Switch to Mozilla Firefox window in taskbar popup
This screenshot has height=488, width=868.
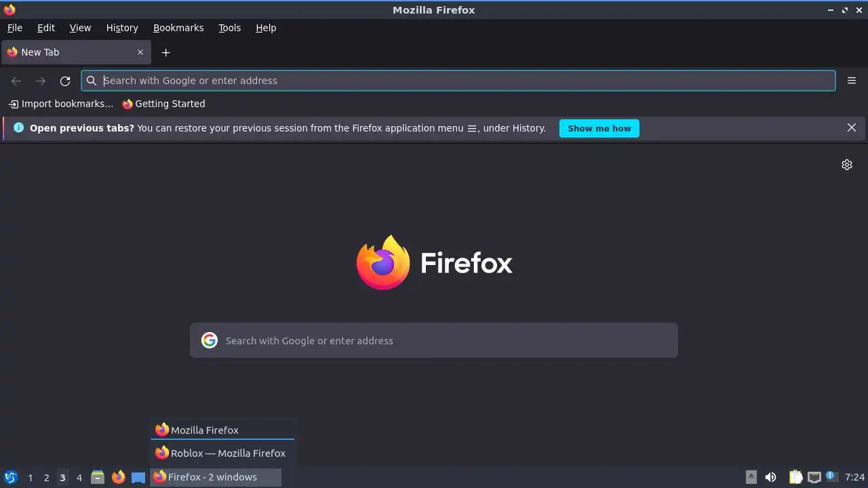[x=222, y=430]
